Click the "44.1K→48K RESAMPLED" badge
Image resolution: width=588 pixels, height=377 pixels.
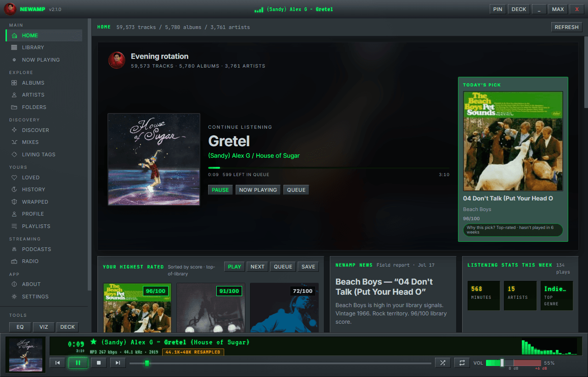(x=193, y=352)
